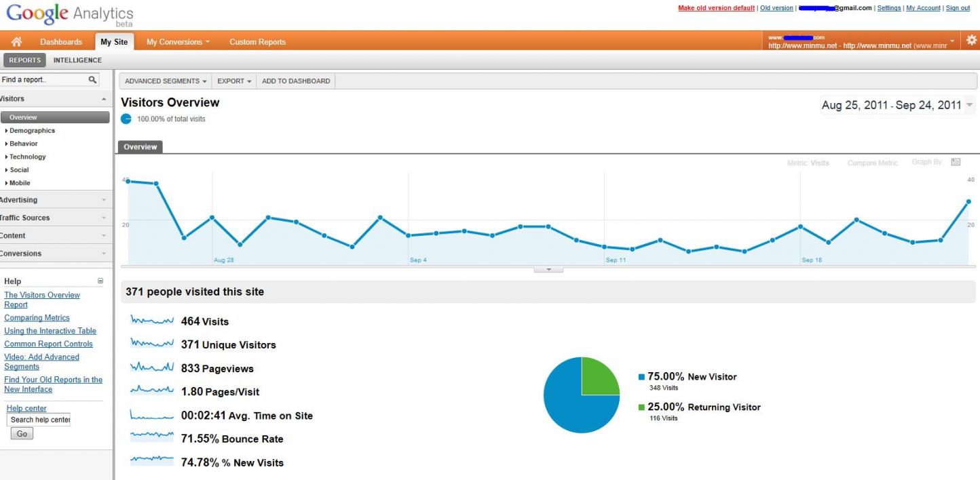Open The Visitors Overview Report help link
This screenshot has width=980, height=480.
point(42,300)
